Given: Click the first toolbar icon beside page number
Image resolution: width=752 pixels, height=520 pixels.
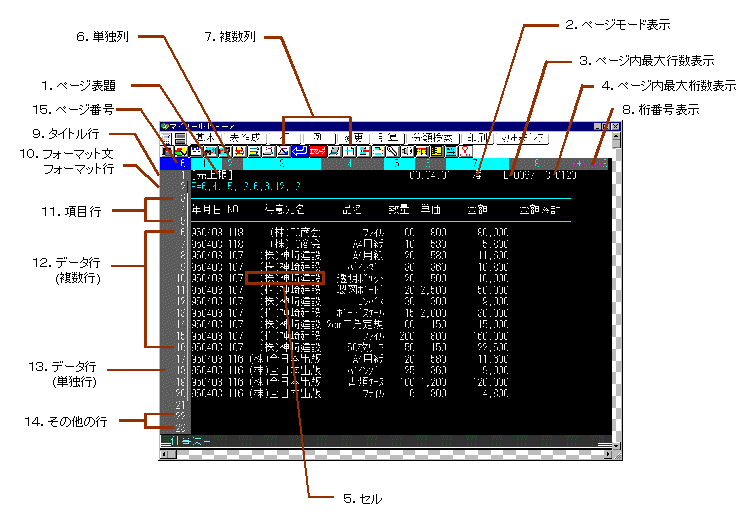Looking at the screenshot, I should 167,151.
